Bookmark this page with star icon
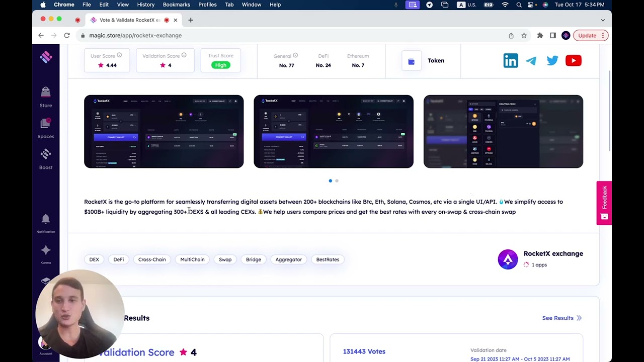The width and height of the screenshot is (644, 362). (524, 35)
